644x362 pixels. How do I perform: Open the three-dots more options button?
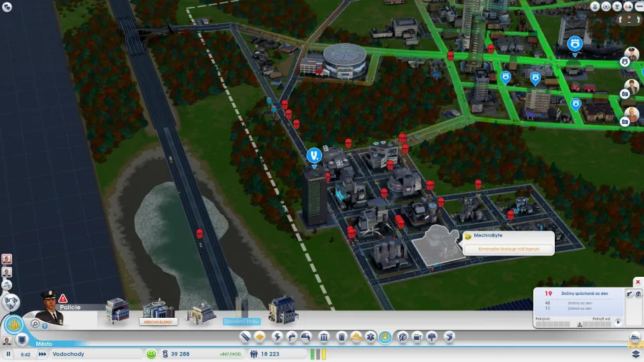(x=639, y=6)
